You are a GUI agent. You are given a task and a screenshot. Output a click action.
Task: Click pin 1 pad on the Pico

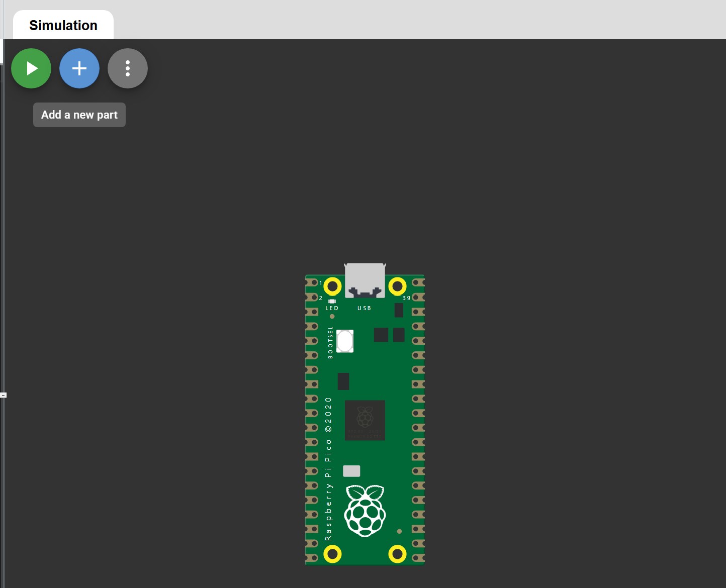tap(313, 283)
